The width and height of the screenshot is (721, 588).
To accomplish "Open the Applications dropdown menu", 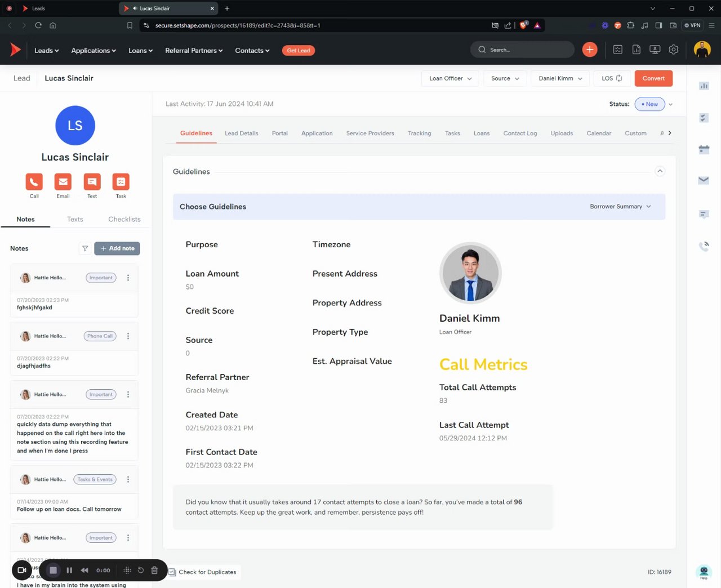I will coord(94,51).
